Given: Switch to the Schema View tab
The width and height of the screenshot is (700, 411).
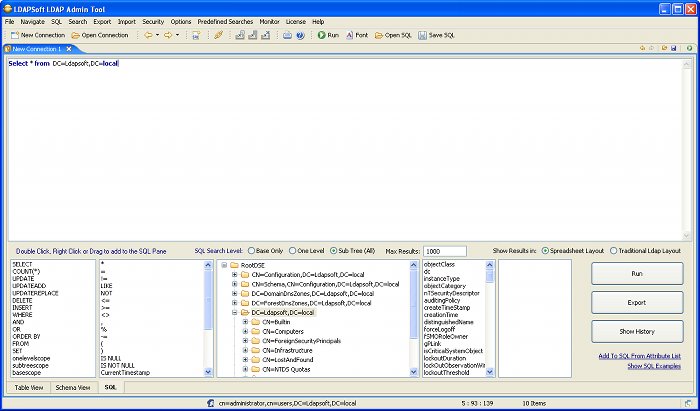Looking at the screenshot, I should 73,386.
